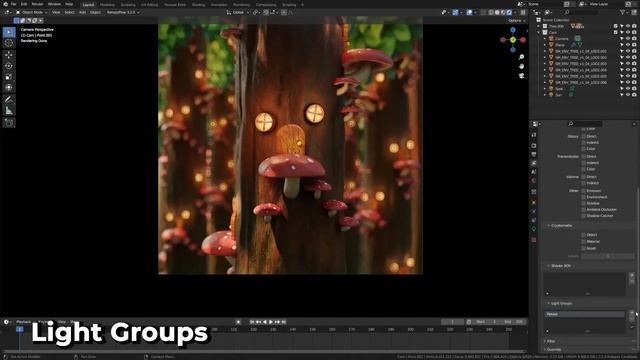Select the Move tool

[9, 55]
